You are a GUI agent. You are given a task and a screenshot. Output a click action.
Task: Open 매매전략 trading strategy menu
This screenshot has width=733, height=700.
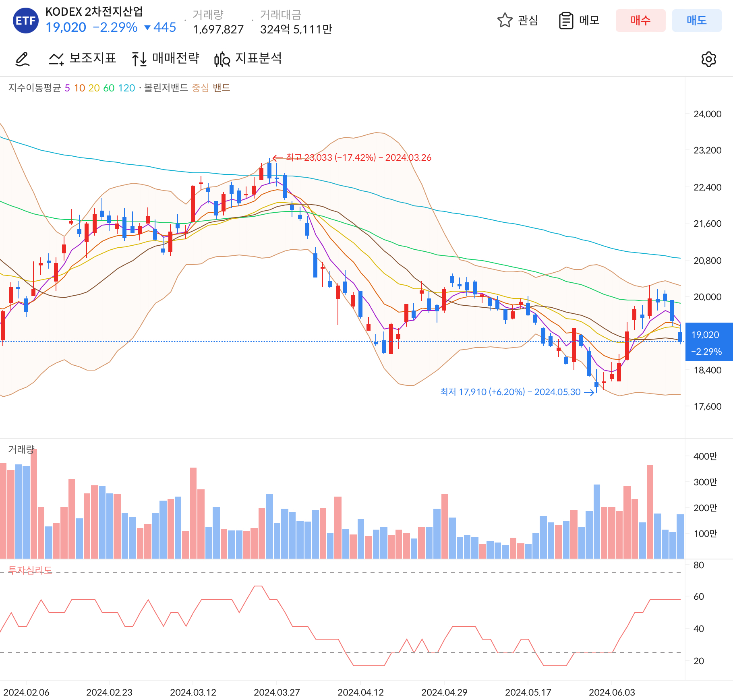166,58
